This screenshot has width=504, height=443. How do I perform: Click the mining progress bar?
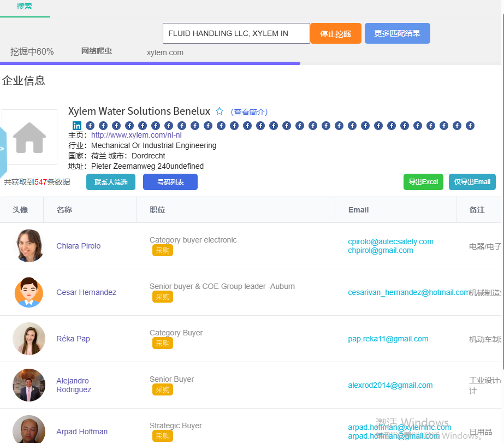(251, 63)
